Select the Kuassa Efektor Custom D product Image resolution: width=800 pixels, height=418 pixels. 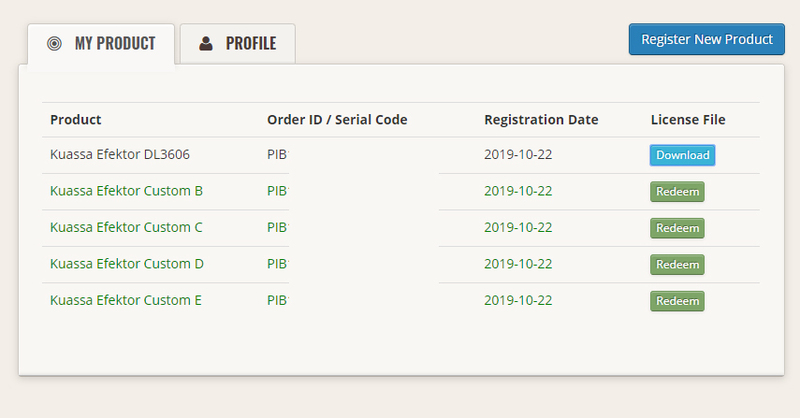[x=126, y=264]
